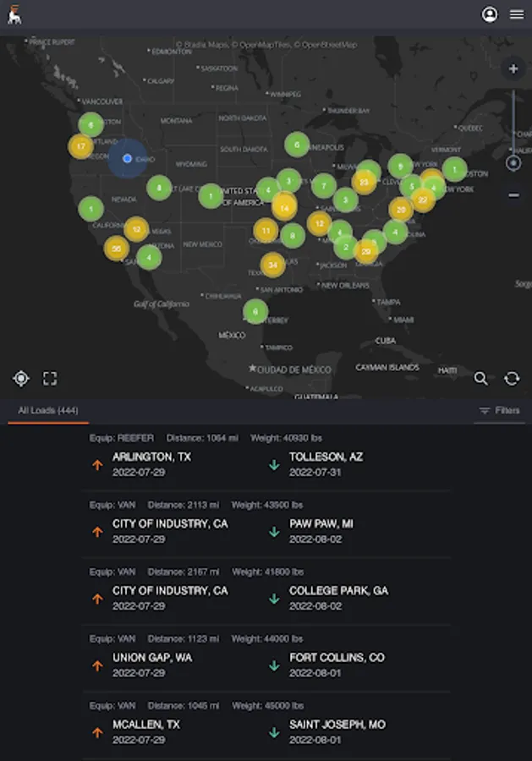Viewport: 532px width, 761px height.
Task: Select the COLLEGE PARK, GA destination
Action: tap(339, 591)
